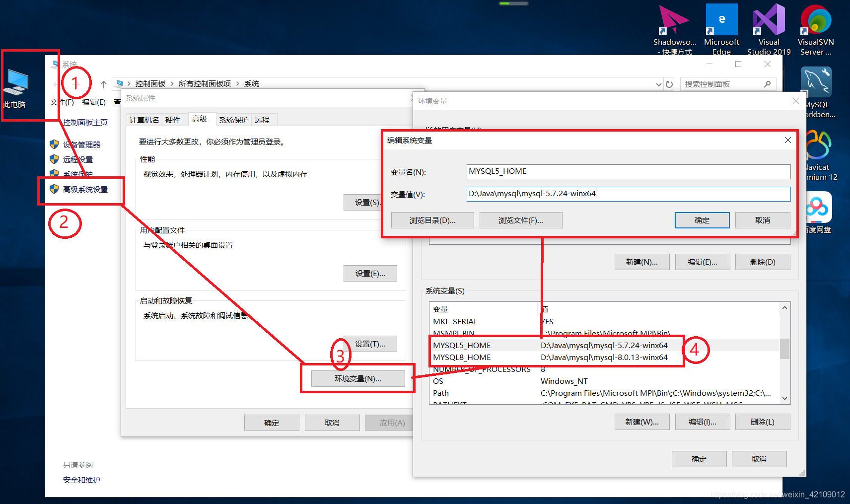Click the chevron after 控制面板 in the breadcrumb
This screenshot has width=850, height=504.
[x=172, y=84]
